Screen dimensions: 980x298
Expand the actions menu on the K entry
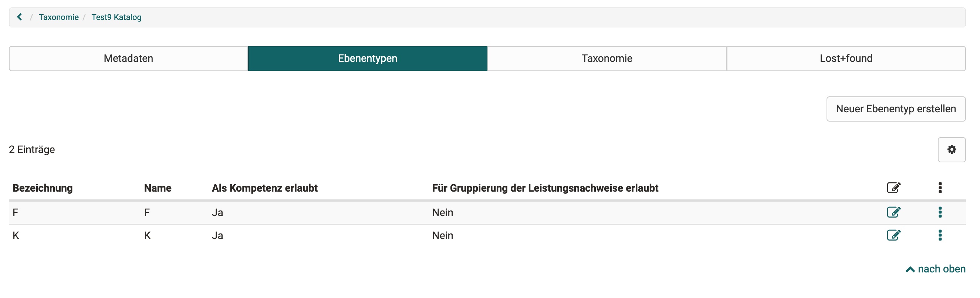pos(940,235)
